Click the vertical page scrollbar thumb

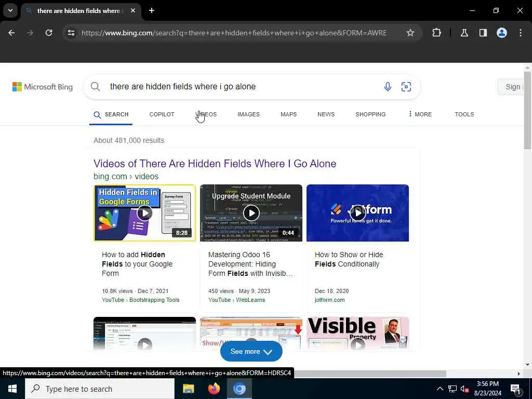pos(527,110)
